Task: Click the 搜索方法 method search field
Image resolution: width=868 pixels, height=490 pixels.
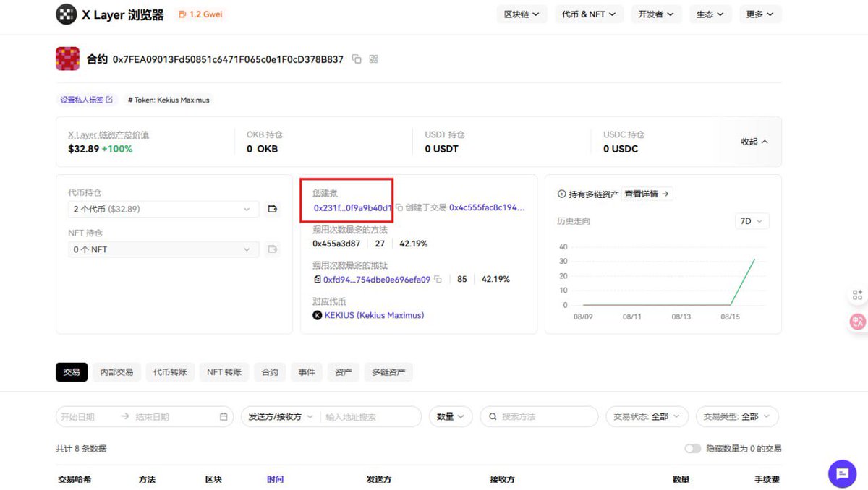Action: (539, 417)
